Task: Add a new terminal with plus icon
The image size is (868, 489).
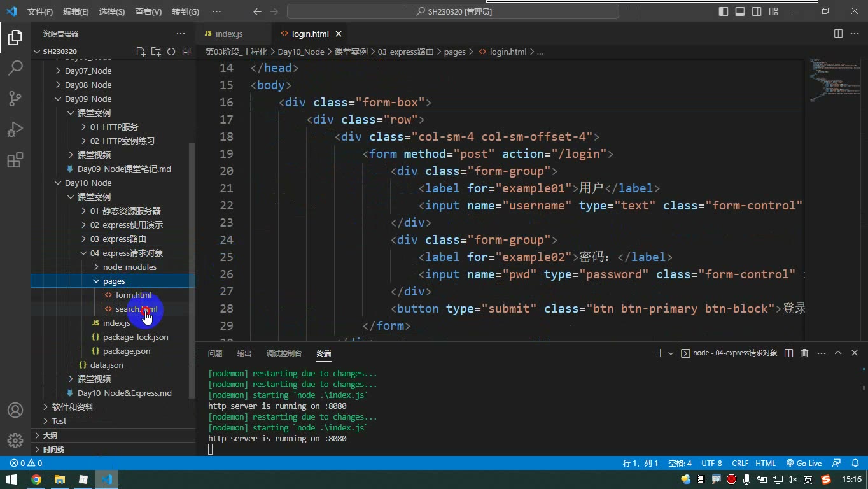Action: tap(660, 353)
